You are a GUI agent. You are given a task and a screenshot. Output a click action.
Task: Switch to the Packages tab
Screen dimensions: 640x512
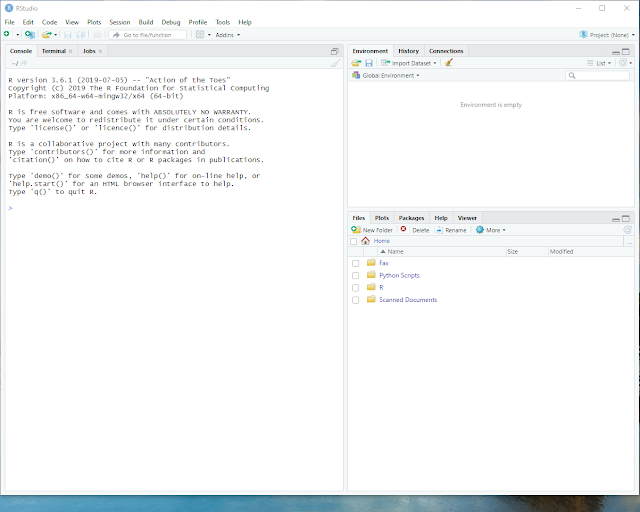point(411,218)
